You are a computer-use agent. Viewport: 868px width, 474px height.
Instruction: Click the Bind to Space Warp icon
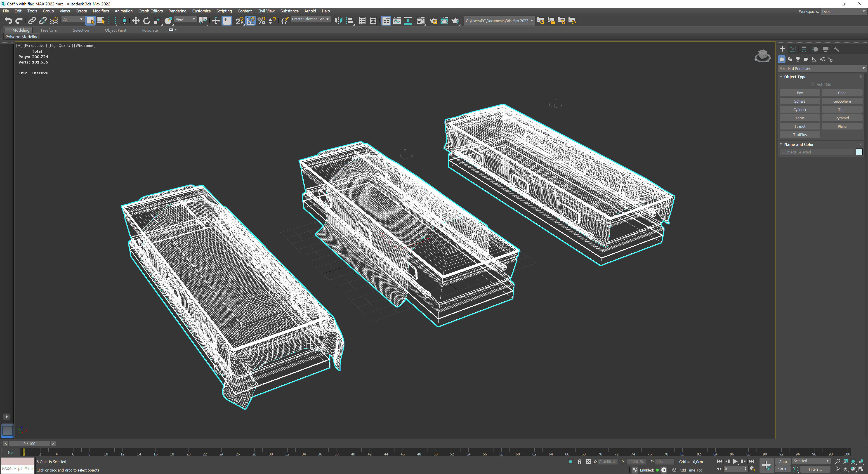click(x=54, y=21)
